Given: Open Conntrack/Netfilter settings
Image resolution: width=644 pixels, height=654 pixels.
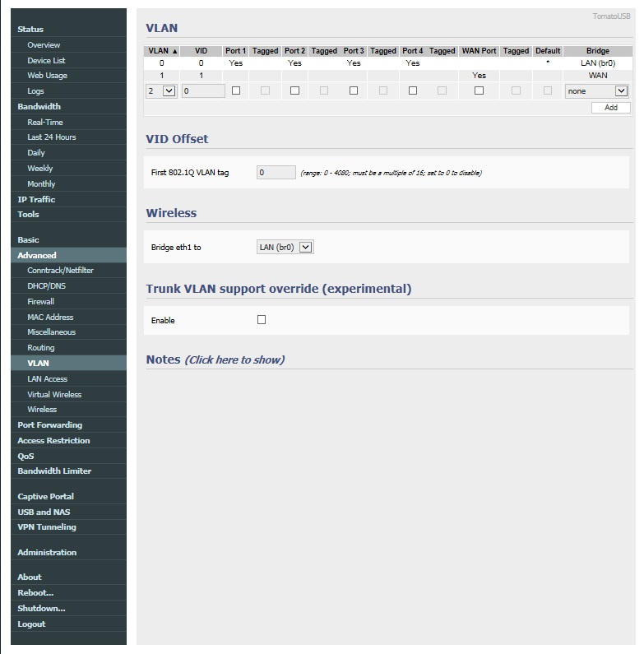Looking at the screenshot, I should pyautogui.click(x=61, y=271).
